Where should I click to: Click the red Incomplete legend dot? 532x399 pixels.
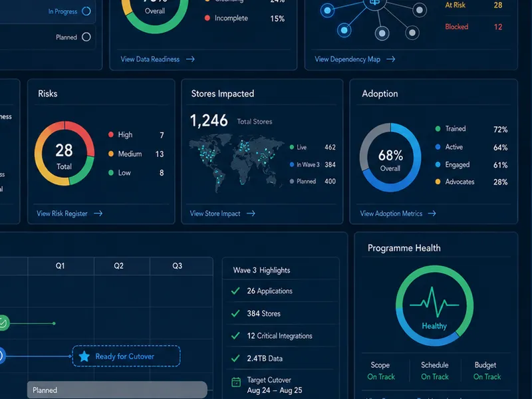[x=207, y=18]
